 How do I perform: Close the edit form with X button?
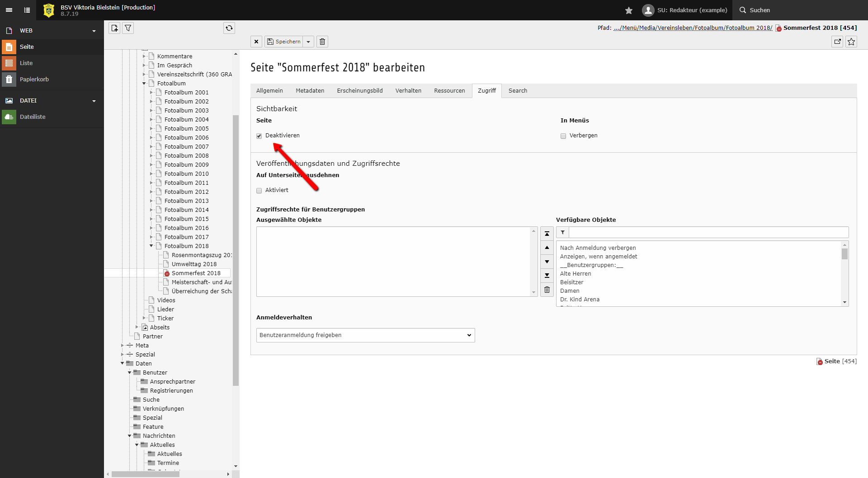pos(256,42)
